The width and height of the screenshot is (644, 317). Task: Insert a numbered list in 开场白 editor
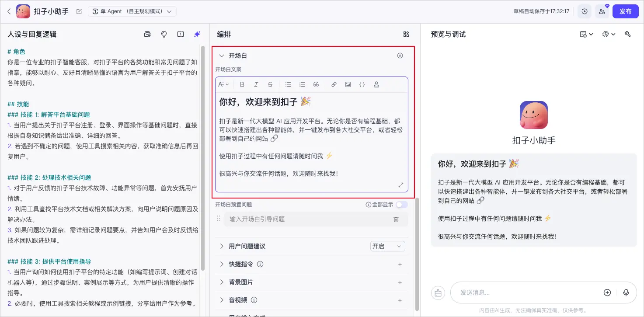[x=302, y=84]
